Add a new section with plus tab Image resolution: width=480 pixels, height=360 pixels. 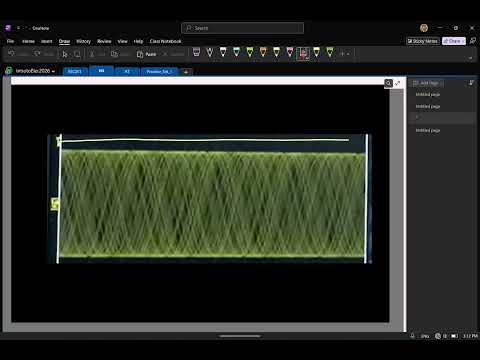coord(186,71)
